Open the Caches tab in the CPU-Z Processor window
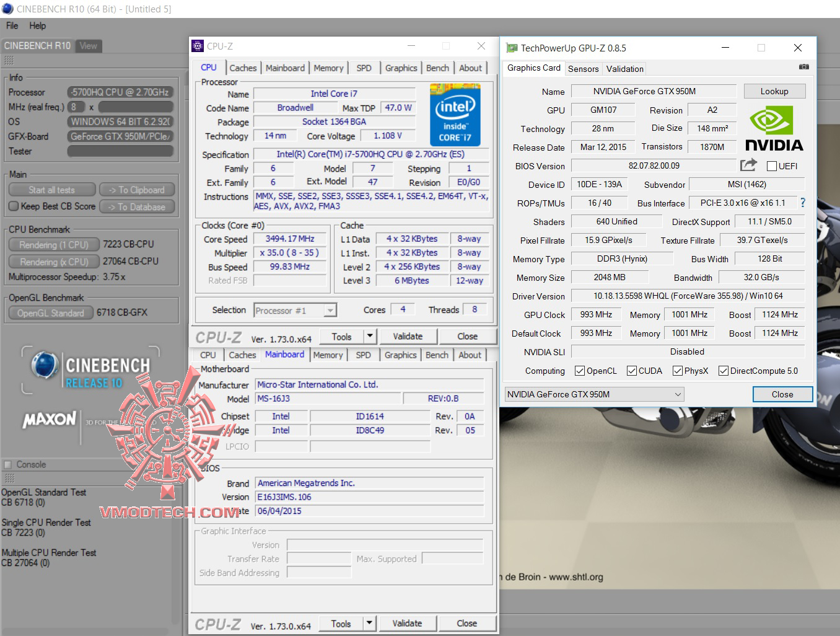 (243, 68)
